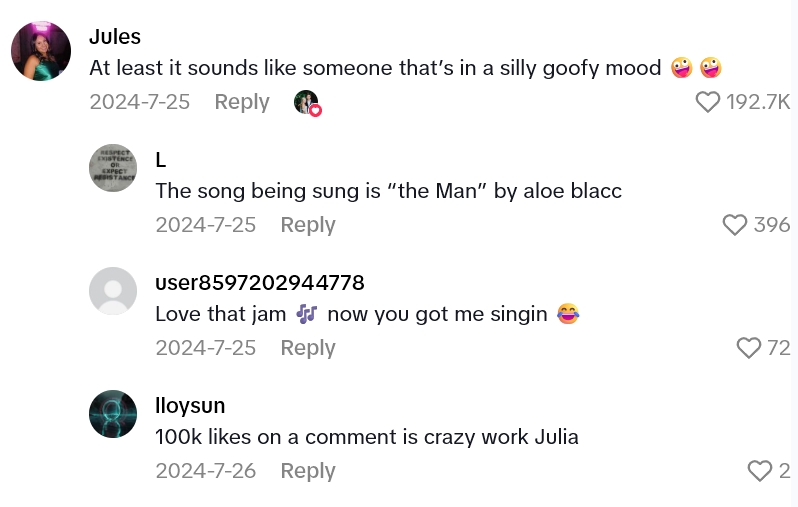Visit lloysun's profile via username
The image size is (798, 507).
(190, 406)
